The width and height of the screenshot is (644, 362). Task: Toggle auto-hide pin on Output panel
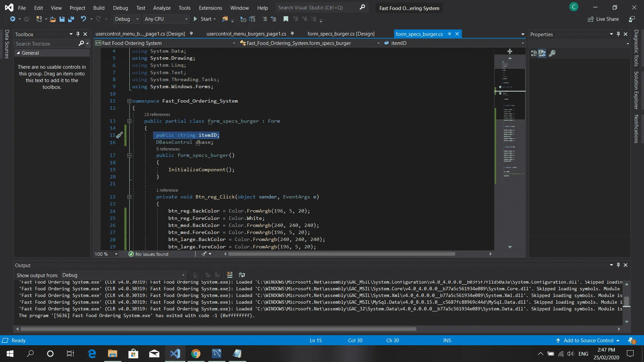click(618, 265)
